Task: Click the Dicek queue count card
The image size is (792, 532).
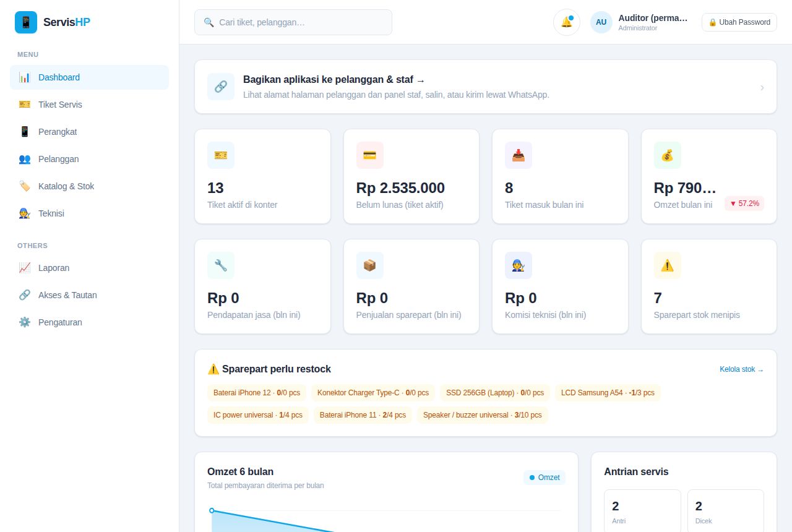Action: [x=726, y=511]
